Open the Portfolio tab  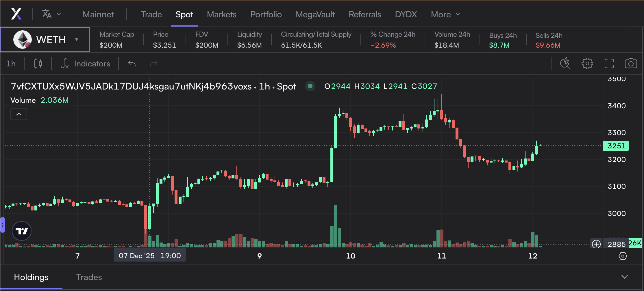(266, 14)
